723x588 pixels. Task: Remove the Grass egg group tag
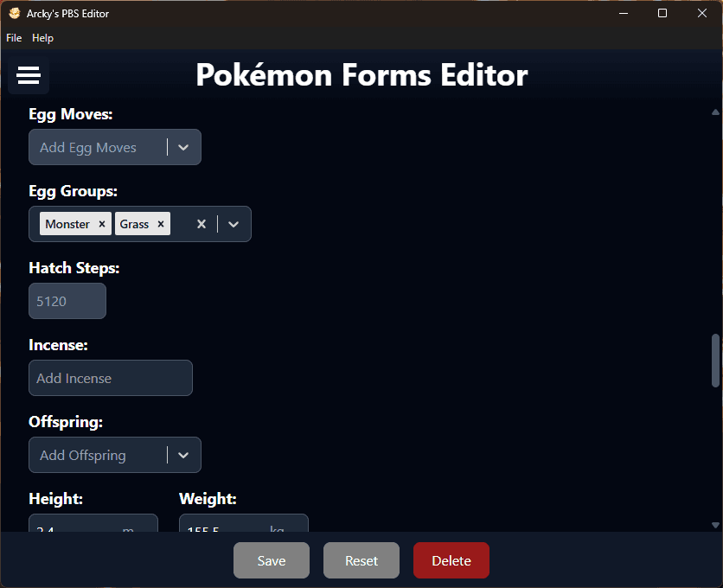161,224
